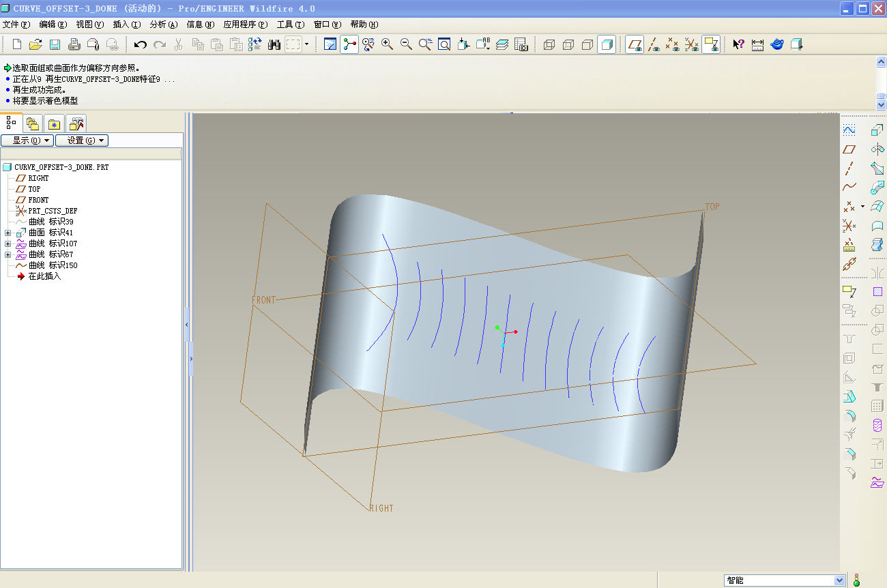The width and height of the screenshot is (887, 588).
Task: Open the Datum Point tool flyout arrow
Action: pyautogui.click(x=862, y=206)
